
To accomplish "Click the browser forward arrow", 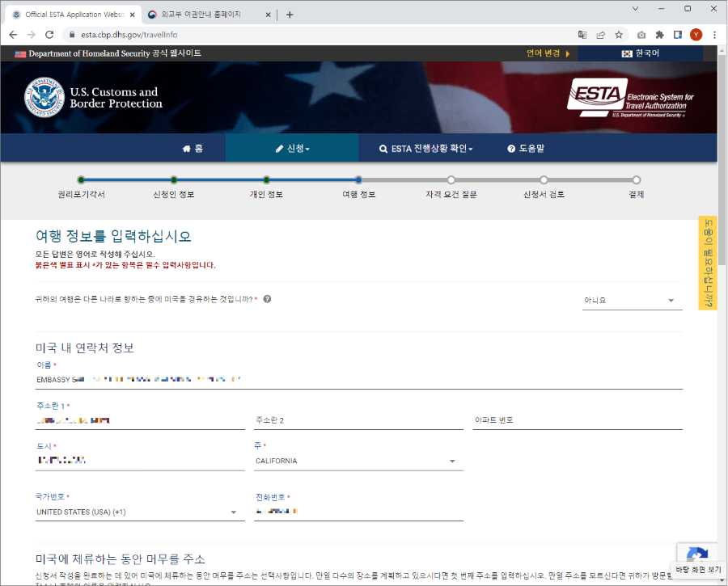I will [x=31, y=35].
